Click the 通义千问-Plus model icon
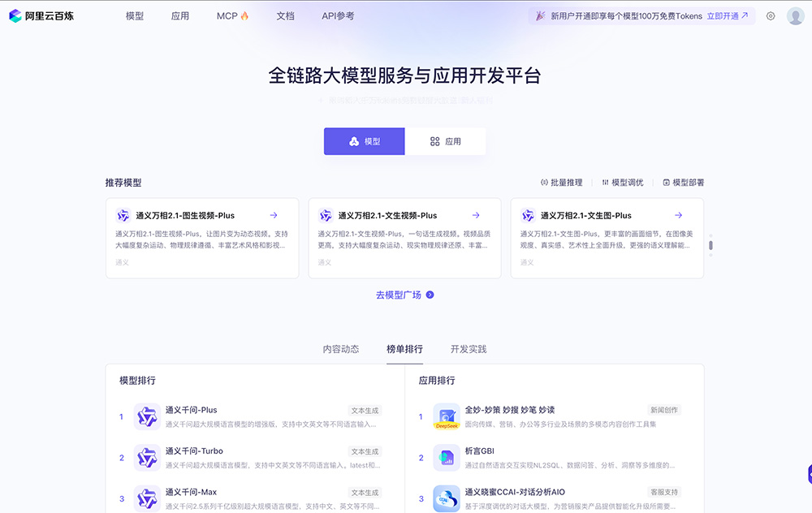The height and width of the screenshot is (513, 812). (x=147, y=416)
